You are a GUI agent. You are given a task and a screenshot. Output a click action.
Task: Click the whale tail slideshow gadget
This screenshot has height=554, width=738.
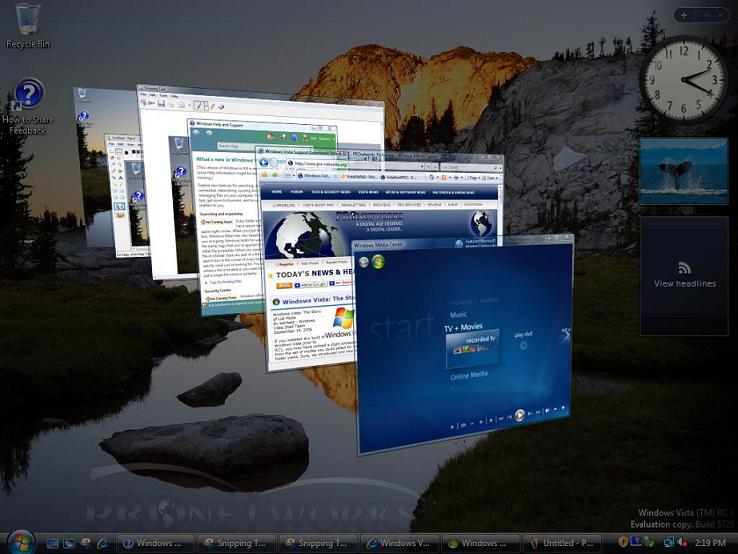coord(684,171)
